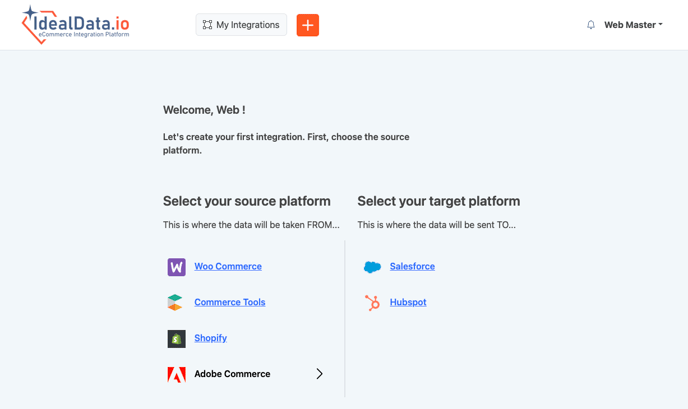Click the IdealData.io logo
This screenshot has height=409, width=688.
76,25
